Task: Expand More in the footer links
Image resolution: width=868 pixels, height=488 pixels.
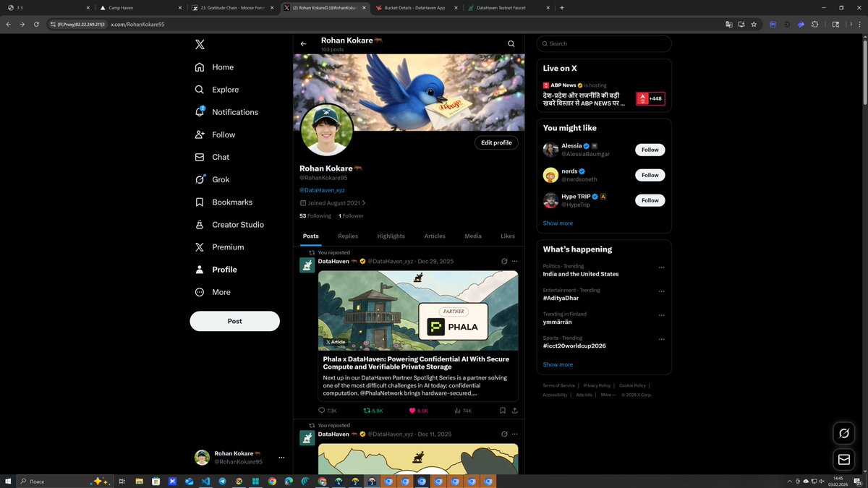Action: [x=608, y=395]
